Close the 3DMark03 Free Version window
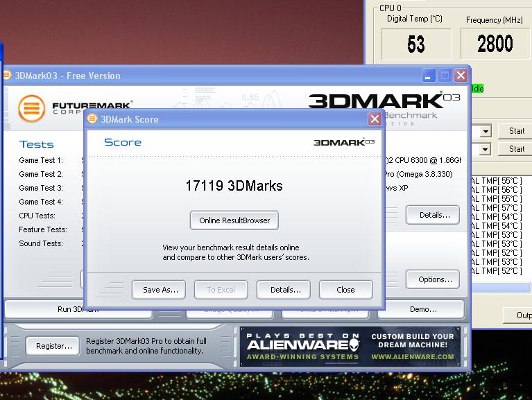Screen dimensions: 532x400 (x=461, y=76)
